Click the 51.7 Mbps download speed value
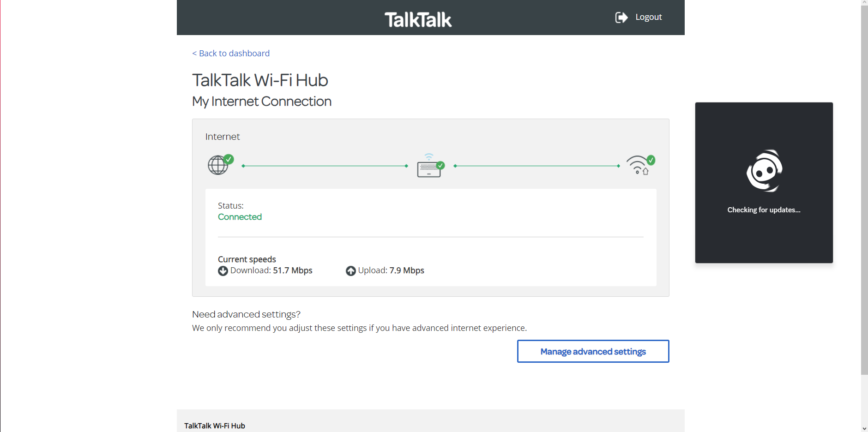Viewport: 868px width, 432px height. tap(292, 270)
